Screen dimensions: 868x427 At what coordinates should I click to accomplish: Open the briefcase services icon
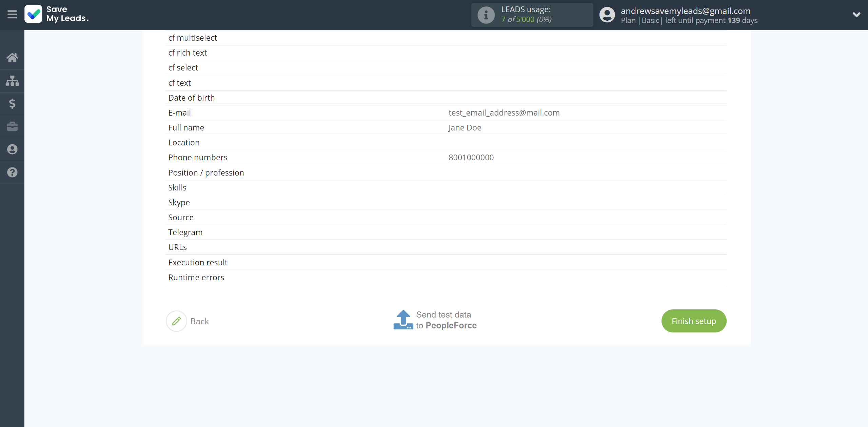click(x=12, y=126)
